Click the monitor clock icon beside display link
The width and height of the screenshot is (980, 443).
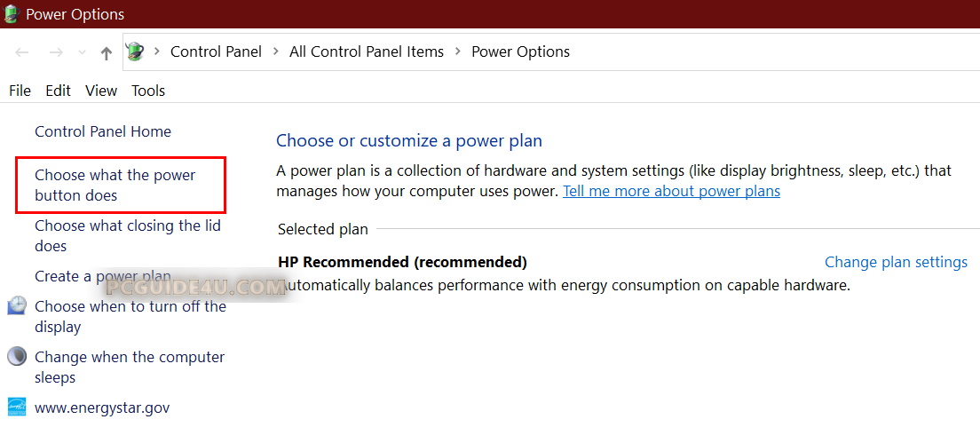pos(17,306)
